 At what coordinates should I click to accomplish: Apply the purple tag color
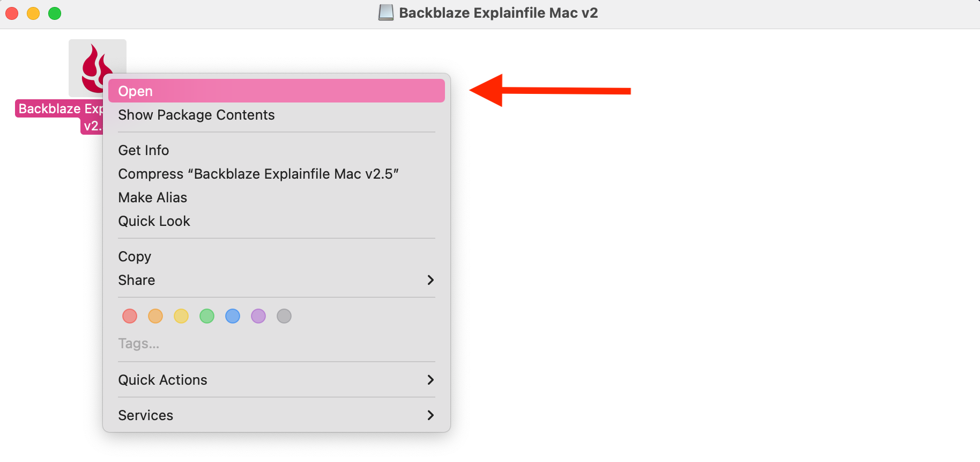(x=258, y=316)
